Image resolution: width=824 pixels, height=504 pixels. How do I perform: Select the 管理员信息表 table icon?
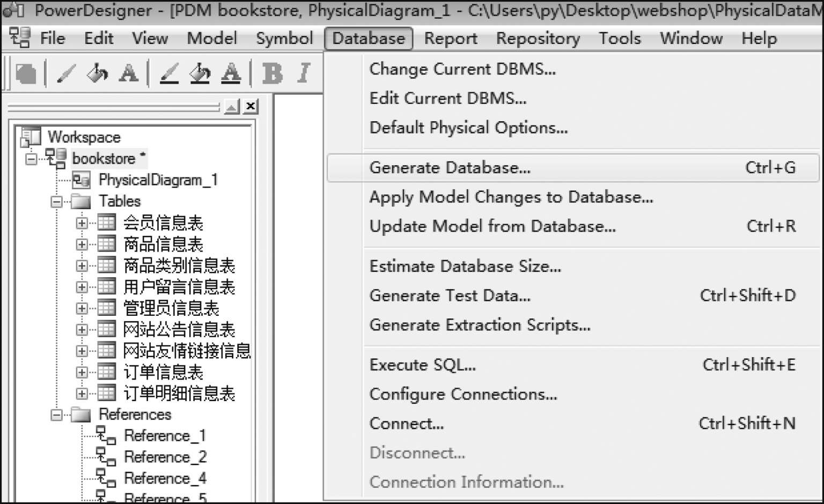pyautogui.click(x=107, y=308)
